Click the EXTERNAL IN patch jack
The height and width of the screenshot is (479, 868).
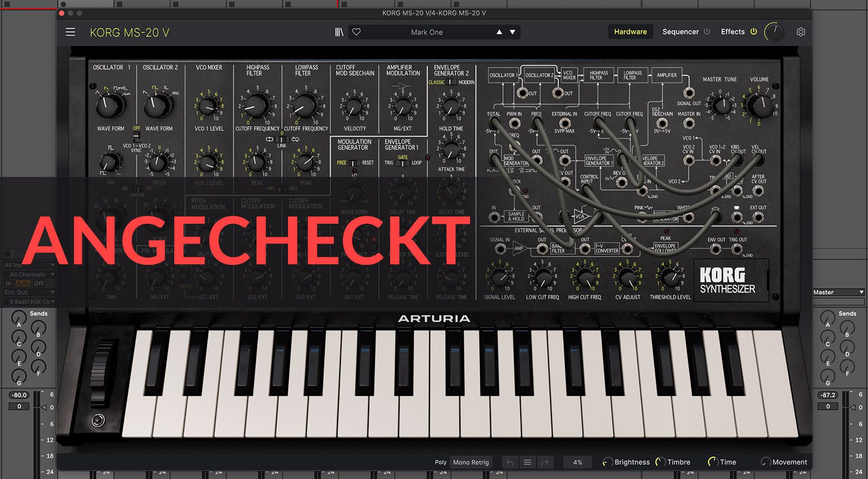click(x=564, y=124)
